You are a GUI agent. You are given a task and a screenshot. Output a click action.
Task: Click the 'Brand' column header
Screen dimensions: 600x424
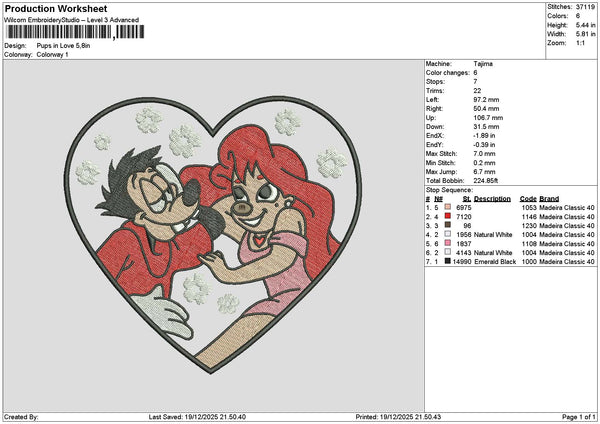(x=549, y=199)
